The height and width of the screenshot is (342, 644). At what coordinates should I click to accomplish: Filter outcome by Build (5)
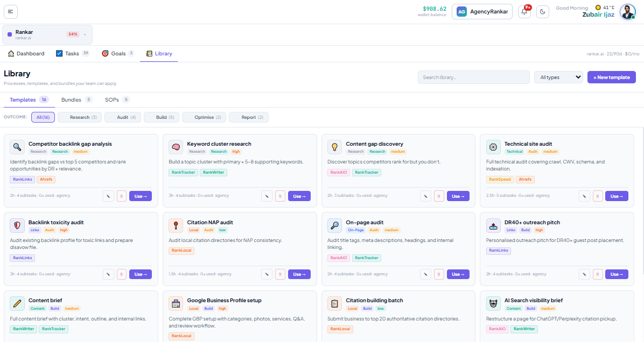coord(162,117)
